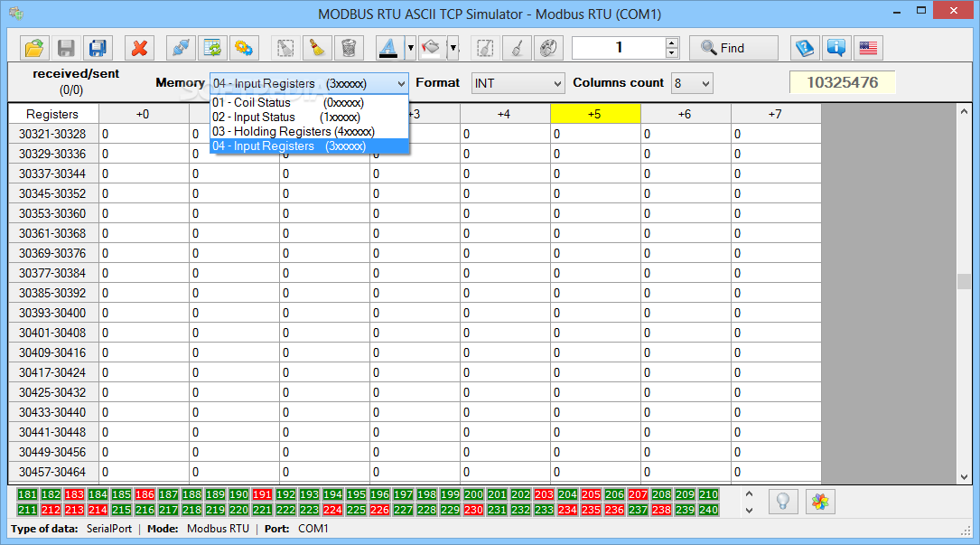Click the +4 cell in row 30345-30352
This screenshot has width=980, height=545.
pos(505,193)
